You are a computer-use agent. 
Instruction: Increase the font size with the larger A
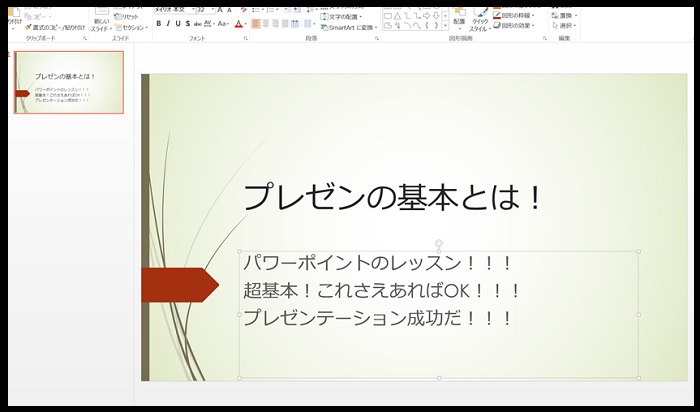220,10
